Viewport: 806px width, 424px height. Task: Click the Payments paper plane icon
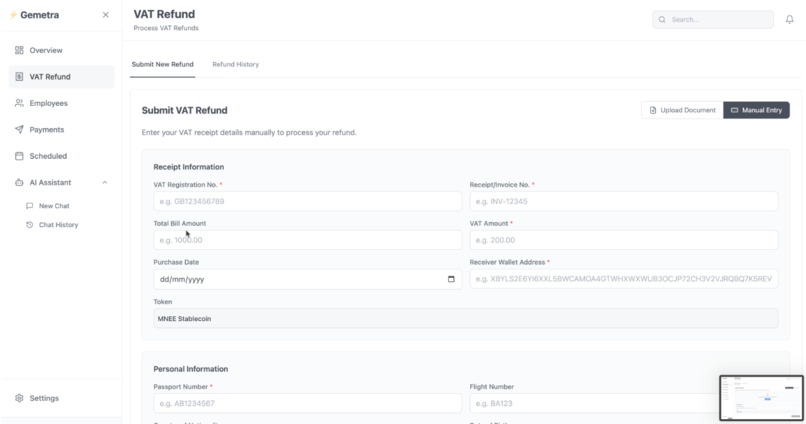point(19,130)
